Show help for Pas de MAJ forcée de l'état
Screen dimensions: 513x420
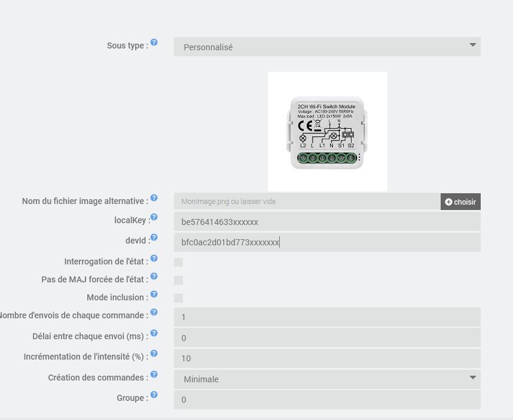click(x=154, y=276)
